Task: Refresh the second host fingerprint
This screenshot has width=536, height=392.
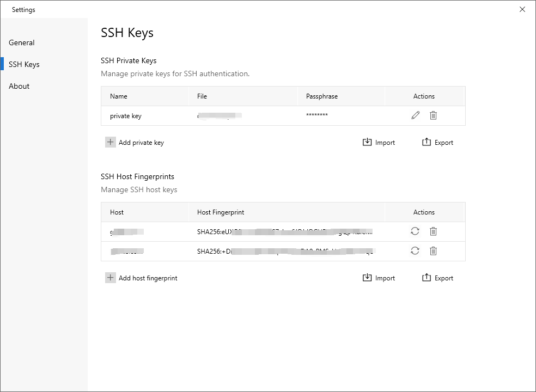Action: pos(415,251)
